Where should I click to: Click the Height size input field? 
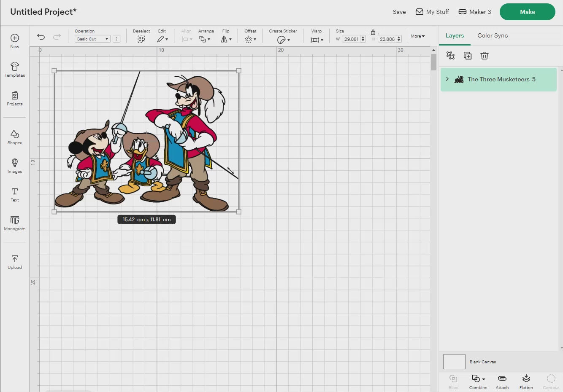click(387, 39)
